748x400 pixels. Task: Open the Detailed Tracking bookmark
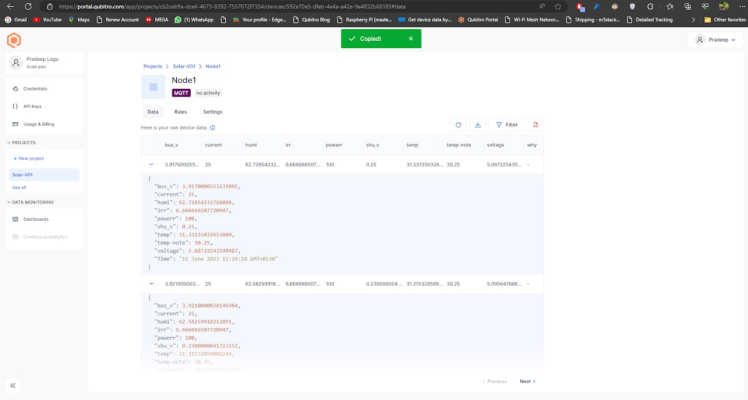(650, 20)
